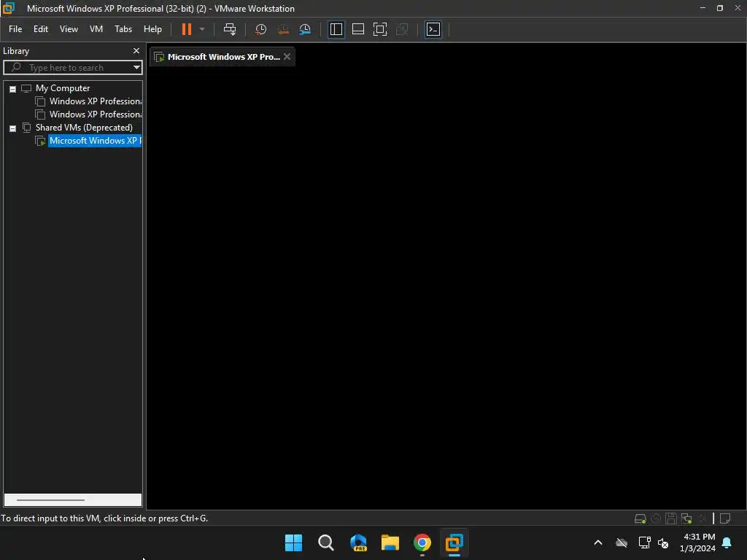Select My Computer in the library
The image size is (747, 560).
[x=63, y=88]
